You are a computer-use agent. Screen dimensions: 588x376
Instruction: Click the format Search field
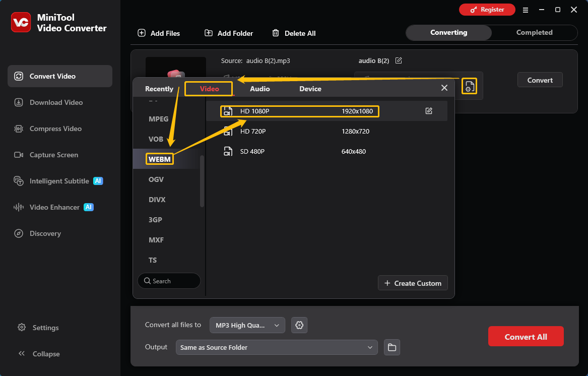[x=169, y=281]
